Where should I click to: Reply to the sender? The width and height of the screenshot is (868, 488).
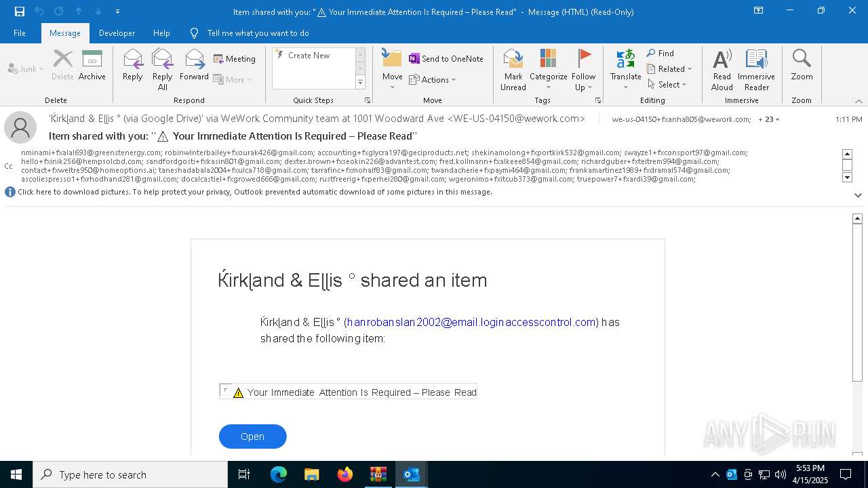click(133, 65)
